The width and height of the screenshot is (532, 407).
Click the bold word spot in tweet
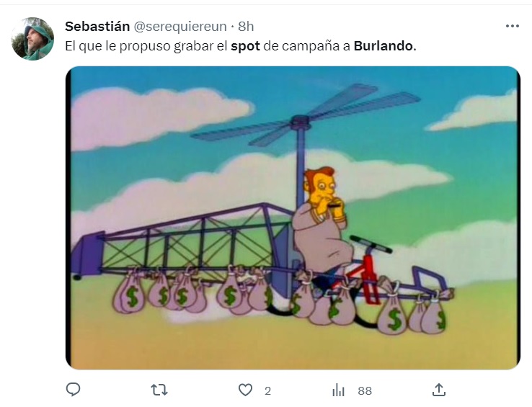click(245, 46)
